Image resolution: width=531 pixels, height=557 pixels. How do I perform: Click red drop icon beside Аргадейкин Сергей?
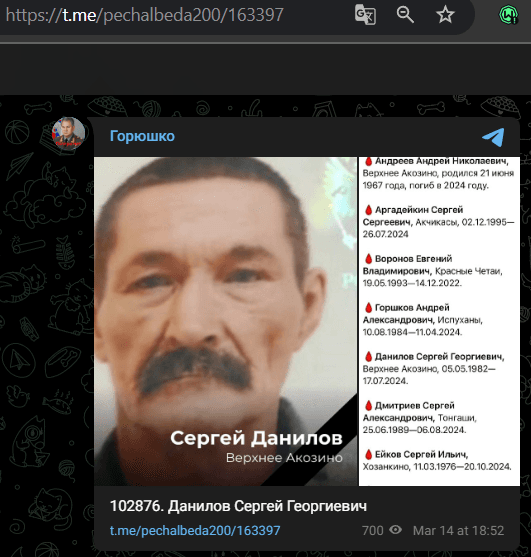click(x=368, y=210)
